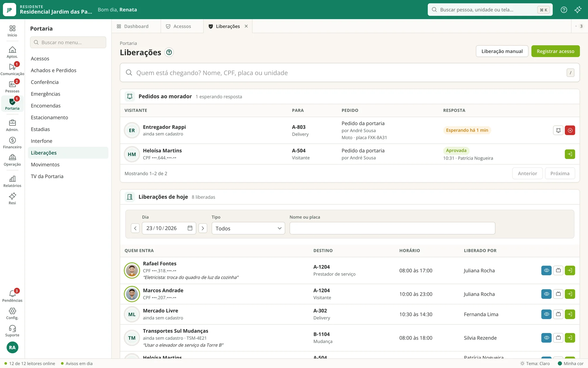
Task: Click the Anterior pagination button
Action: coord(527,173)
